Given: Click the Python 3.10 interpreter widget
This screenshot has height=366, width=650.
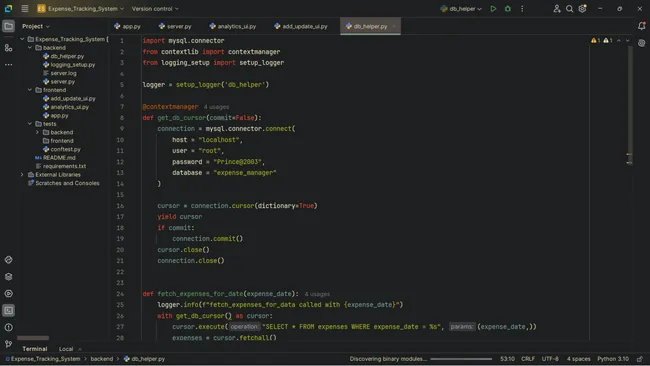Looking at the screenshot, I should coord(613,359).
